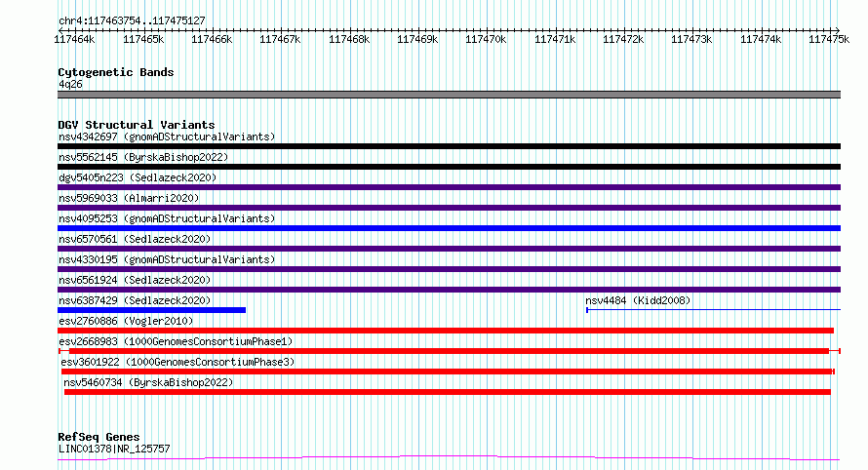
Task: Select the DGV Structural Variants track title
Action: click(137, 125)
